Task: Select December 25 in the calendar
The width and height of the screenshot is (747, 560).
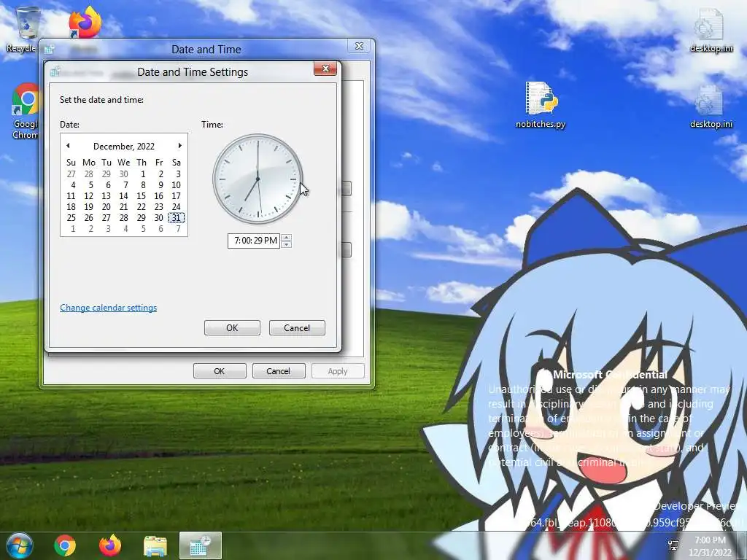Action: click(x=71, y=217)
